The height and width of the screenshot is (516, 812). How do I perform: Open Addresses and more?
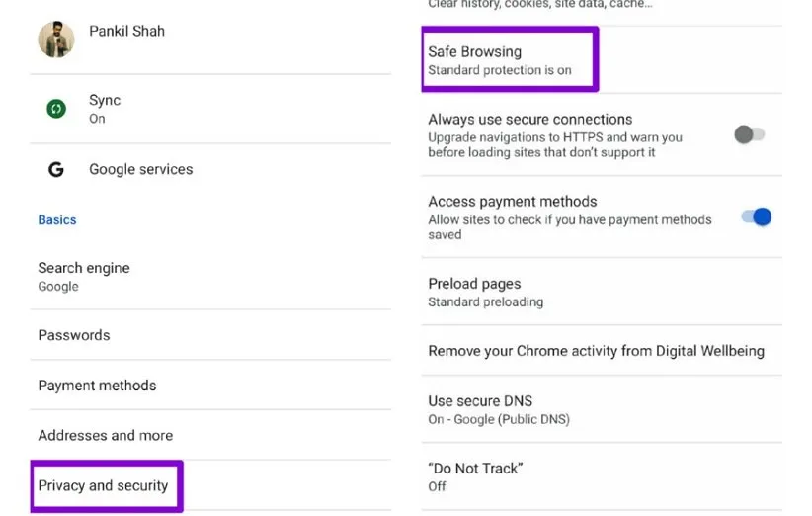106,435
